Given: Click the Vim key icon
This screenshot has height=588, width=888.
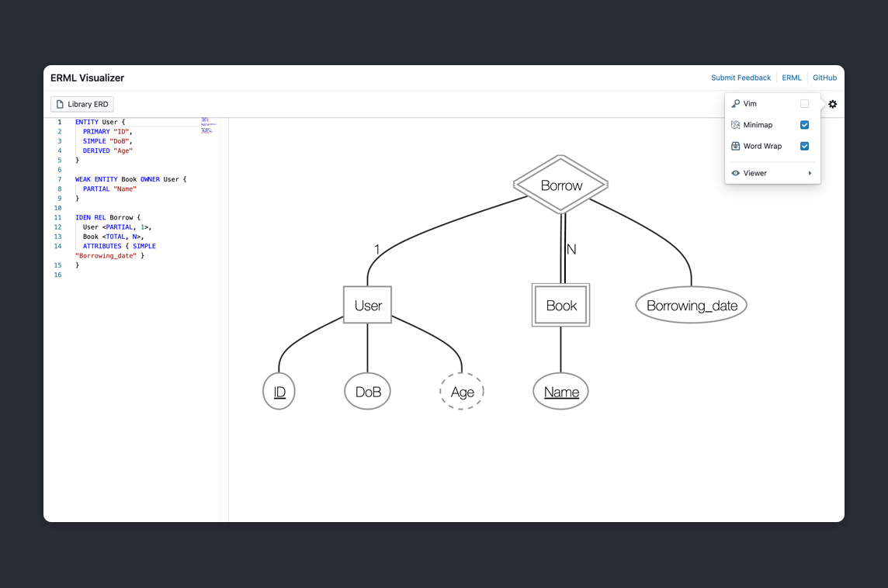Looking at the screenshot, I should (736, 104).
